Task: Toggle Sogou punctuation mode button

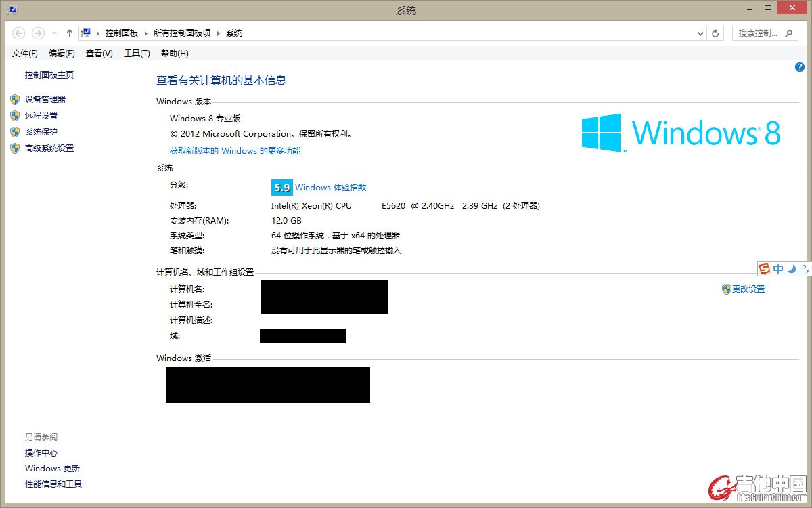Action: click(805, 269)
